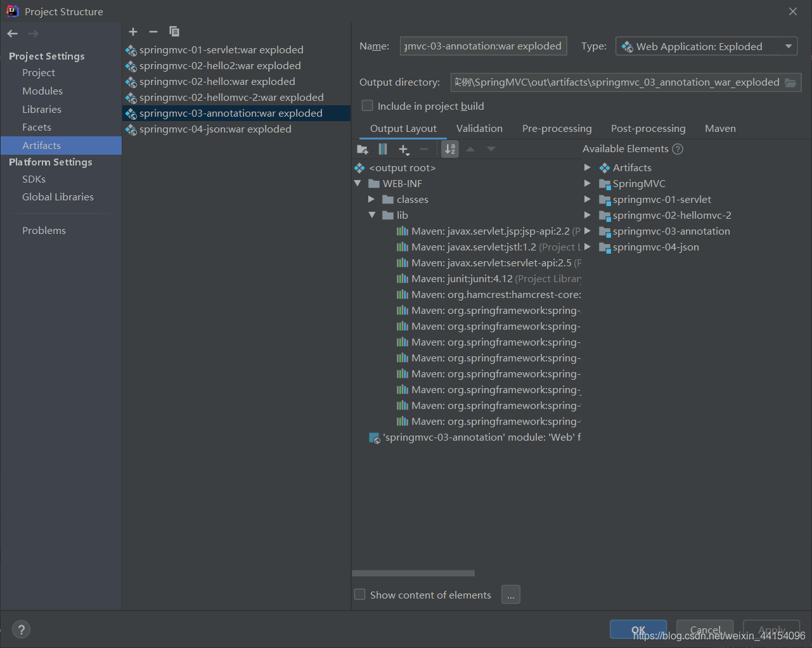
Task: Switch to the Post-processing tab
Action: pos(648,129)
